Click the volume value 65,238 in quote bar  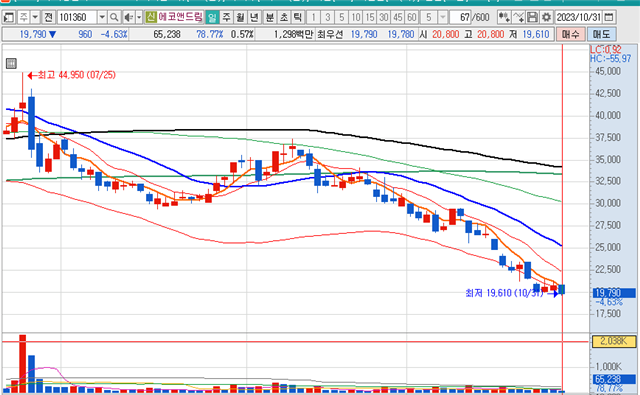[x=167, y=34]
